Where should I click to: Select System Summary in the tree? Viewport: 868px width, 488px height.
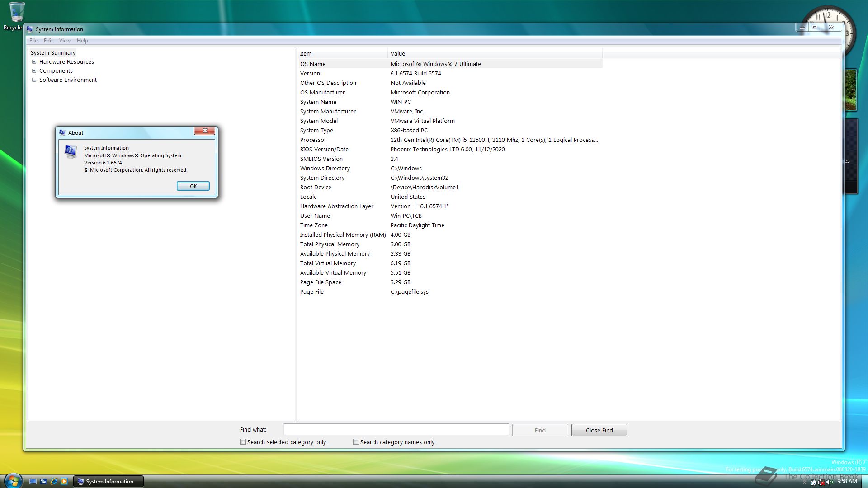(x=53, y=53)
